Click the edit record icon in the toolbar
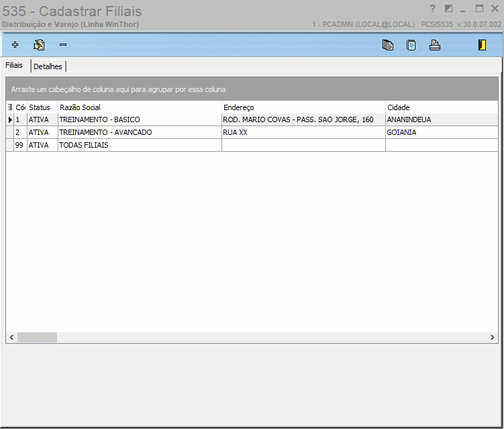Screen dimensions: 504x429 pos(39,45)
